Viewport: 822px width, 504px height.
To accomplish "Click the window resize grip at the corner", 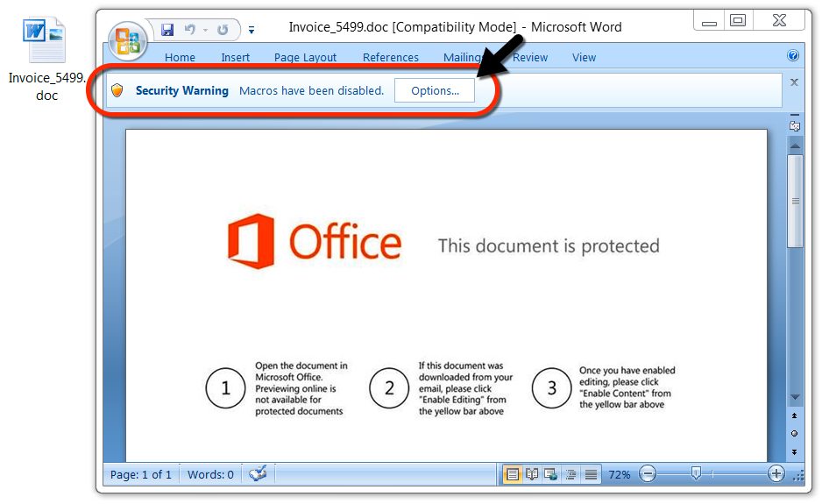I will (x=798, y=477).
